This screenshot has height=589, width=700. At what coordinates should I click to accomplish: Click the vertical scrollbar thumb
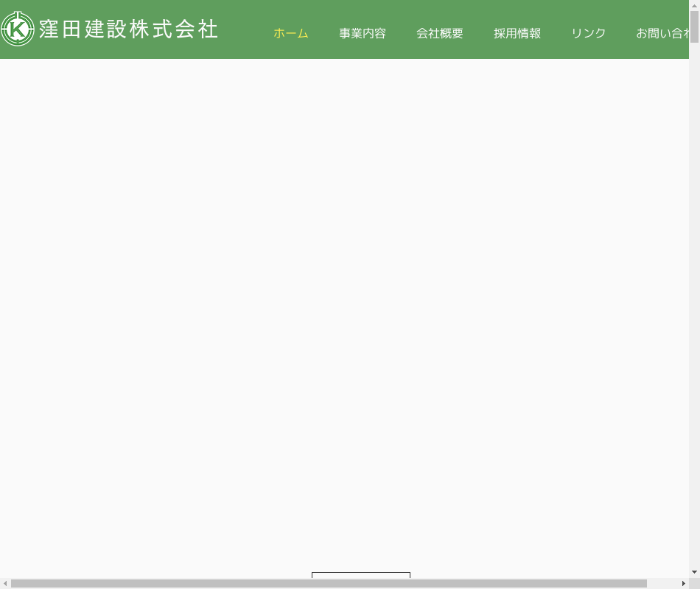click(x=694, y=26)
